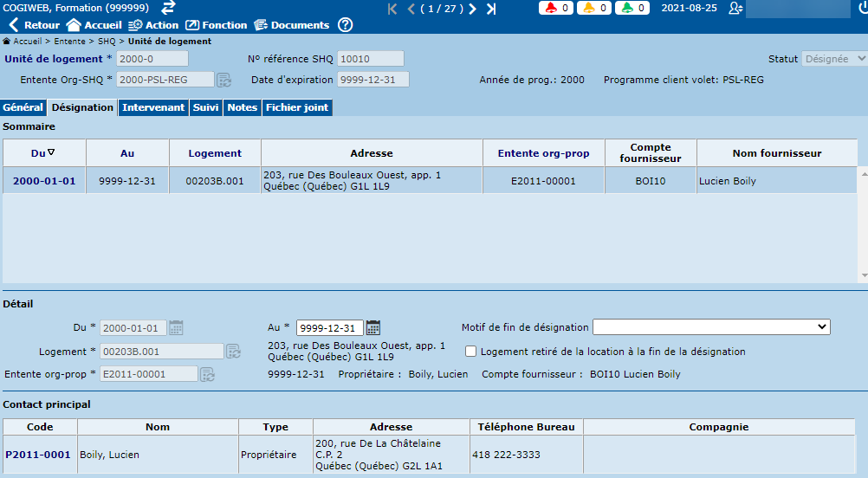Click the power logout icon
Screen dimensions: 868x478
[x=863, y=9]
